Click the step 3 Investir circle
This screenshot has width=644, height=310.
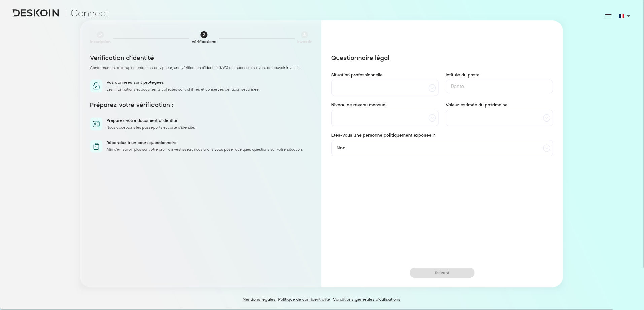pyautogui.click(x=304, y=35)
